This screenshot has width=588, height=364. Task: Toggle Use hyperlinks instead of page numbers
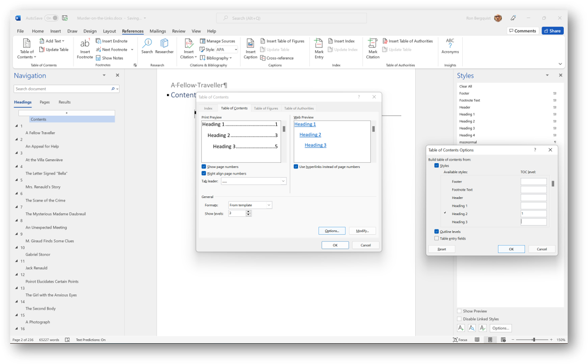[x=295, y=166]
